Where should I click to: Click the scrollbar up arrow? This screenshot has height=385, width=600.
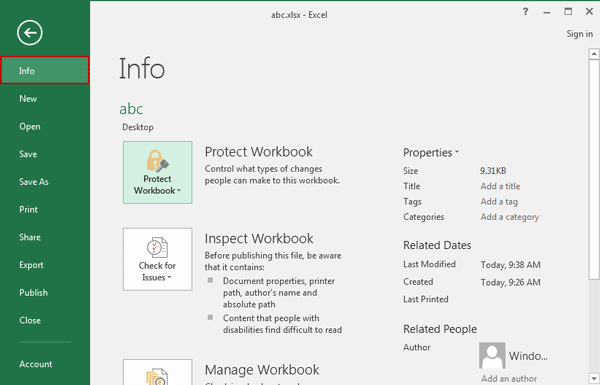pos(594,54)
